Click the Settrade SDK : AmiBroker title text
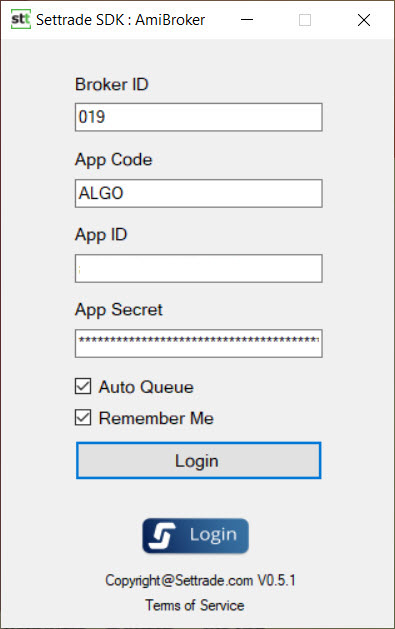 121,20
